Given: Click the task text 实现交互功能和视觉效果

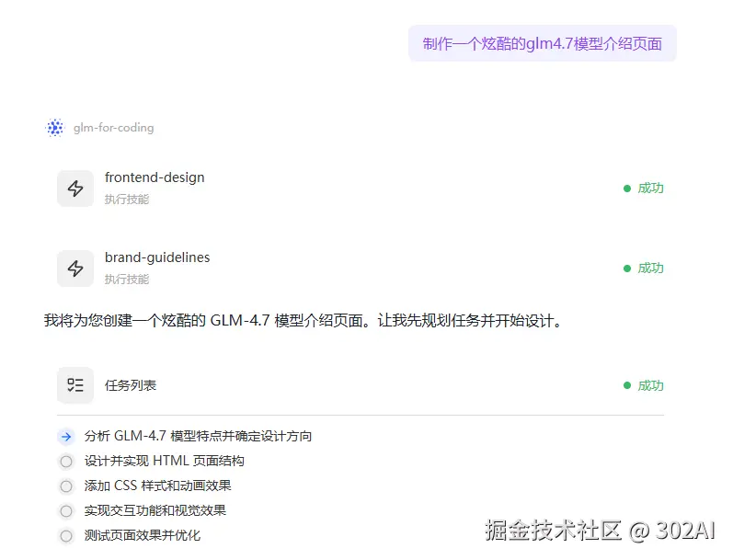Looking at the screenshot, I should pyautogui.click(x=155, y=510).
